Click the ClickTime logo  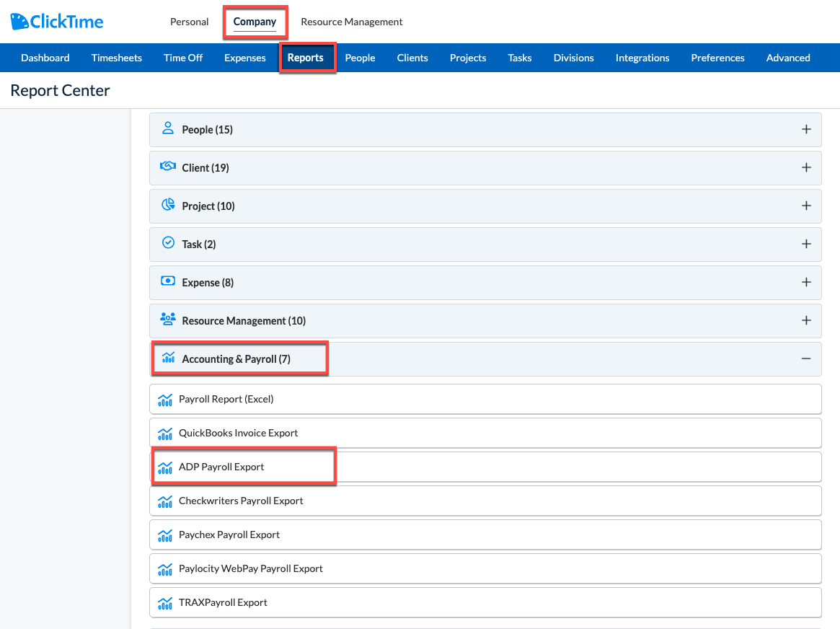[56, 21]
